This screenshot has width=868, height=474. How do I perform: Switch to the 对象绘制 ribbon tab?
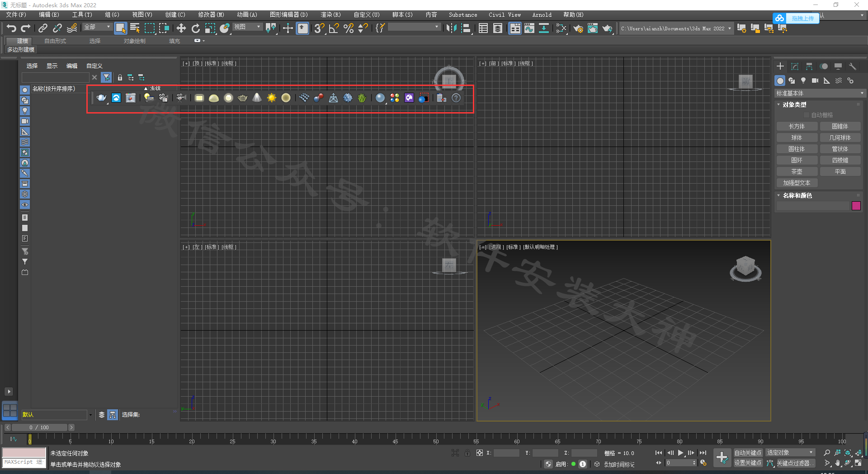135,41
